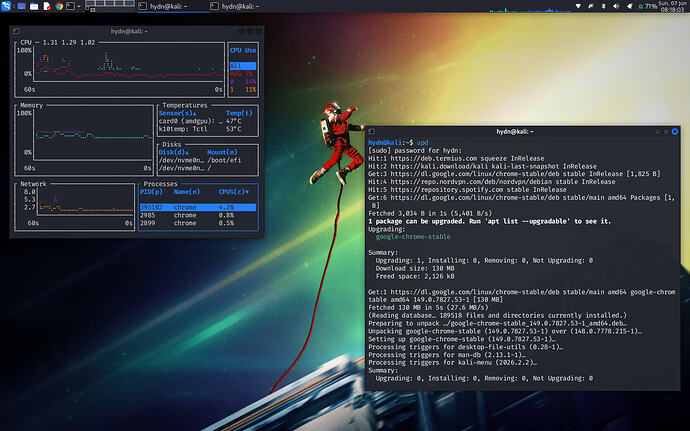
Task: Click the deb.termius.com repository URL
Action: (x=433, y=158)
